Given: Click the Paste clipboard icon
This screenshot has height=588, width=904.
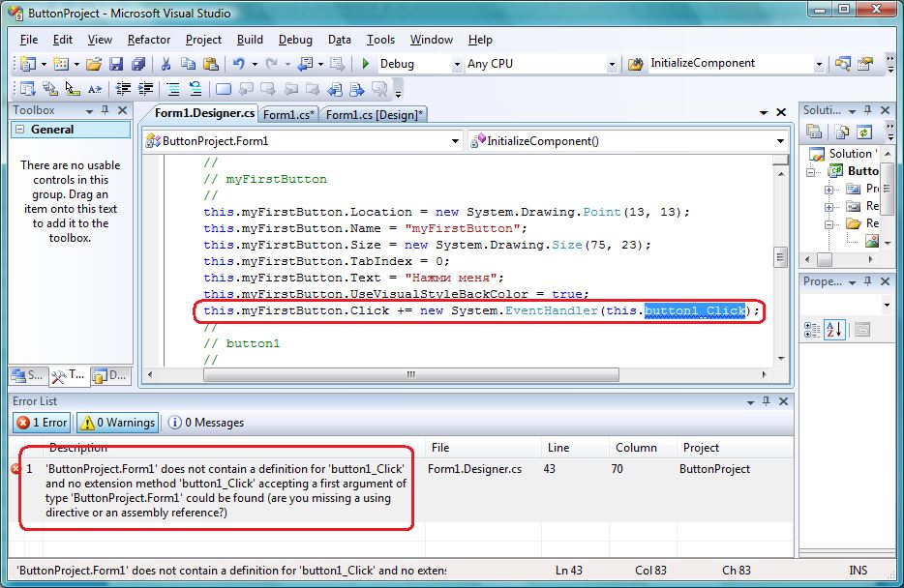Looking at the screenshot, I should pyautogui.click(x=209, y=64).
